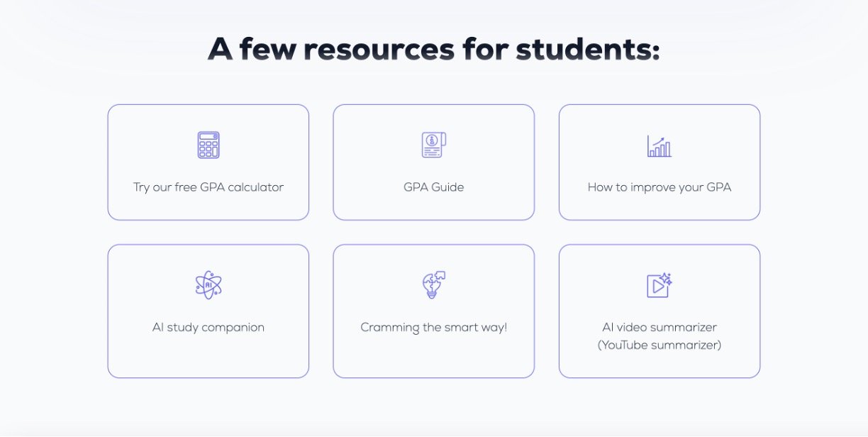The width and height of the screenshot is (868, 437).
Task: Open the 'Cramming the smart way!' text link
Action: [x=433, y=328]
